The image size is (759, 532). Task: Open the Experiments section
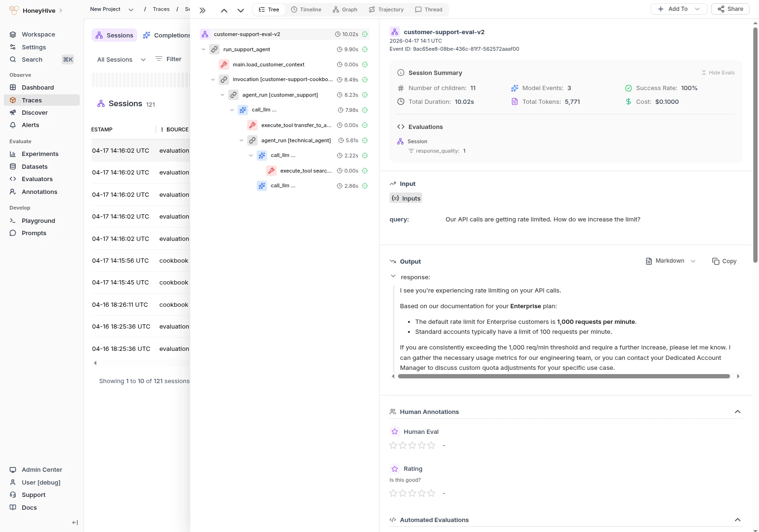coord(40,154)
